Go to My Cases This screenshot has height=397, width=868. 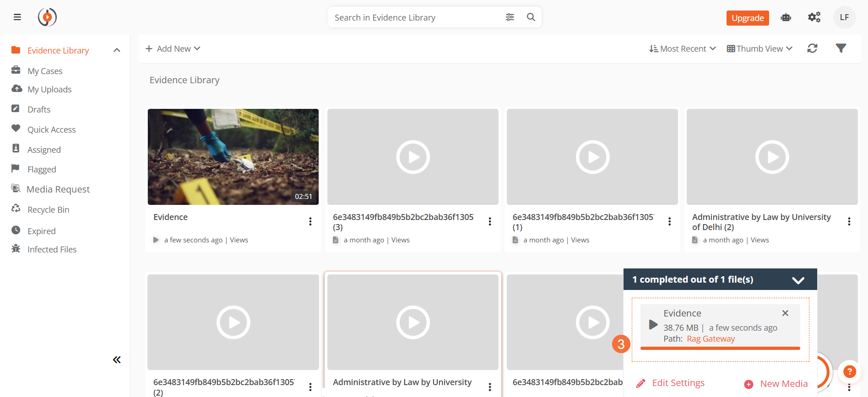(45, 71)
